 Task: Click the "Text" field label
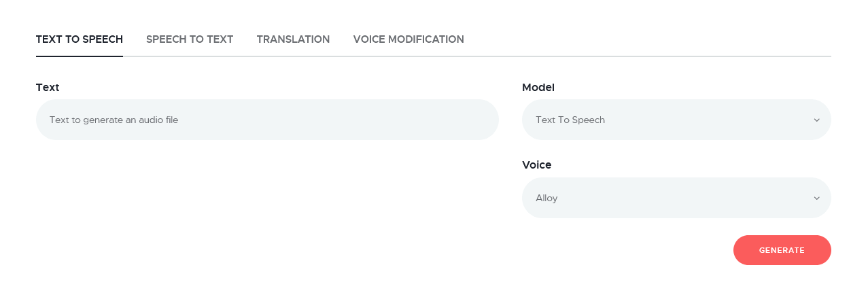(x=48, y=88)
